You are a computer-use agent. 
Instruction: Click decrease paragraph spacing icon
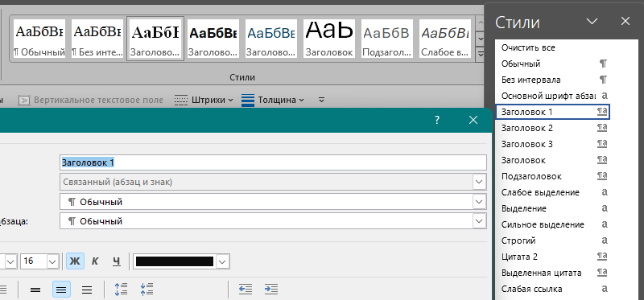pyautogui.click(x=147, y=290)
